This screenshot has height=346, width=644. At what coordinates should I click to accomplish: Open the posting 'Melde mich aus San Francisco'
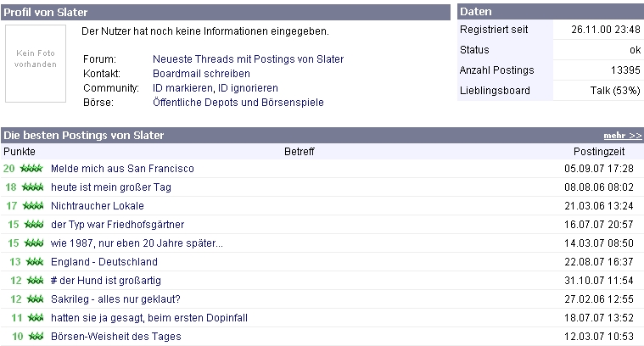click(x=122, y=169)
